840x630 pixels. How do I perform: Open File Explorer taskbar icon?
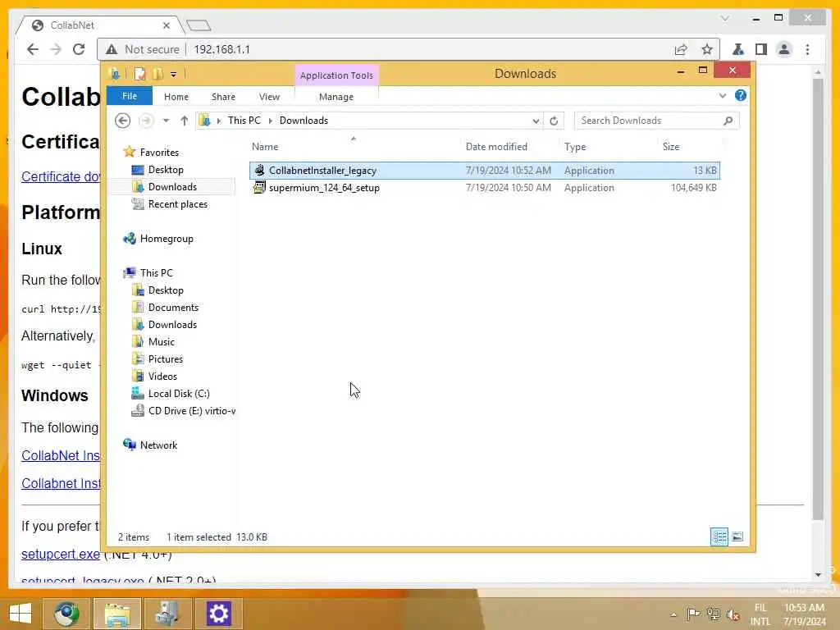tap(117, 613)
